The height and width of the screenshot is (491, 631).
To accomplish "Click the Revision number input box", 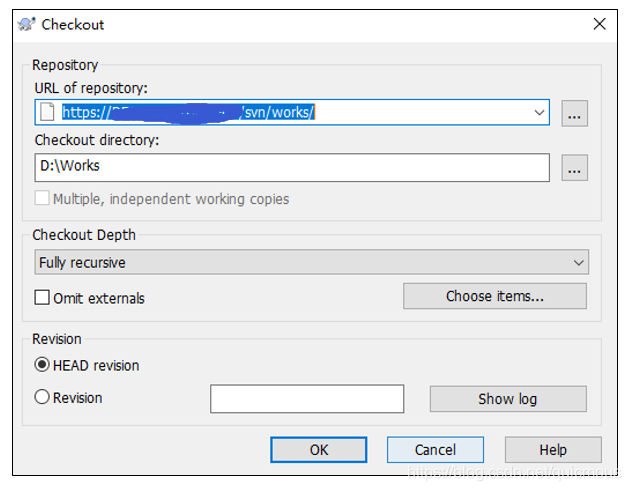I will tap(307, 398).
